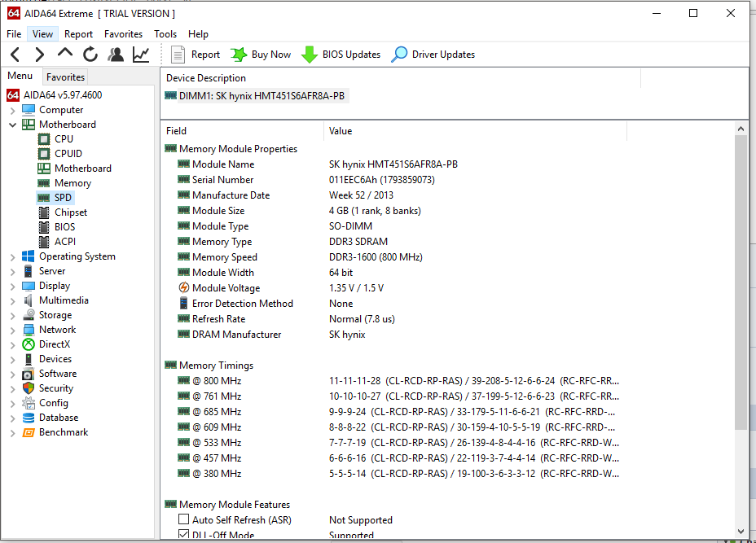
Task: Open the graph statistics toolbar icon
Action: coord(141,55)
